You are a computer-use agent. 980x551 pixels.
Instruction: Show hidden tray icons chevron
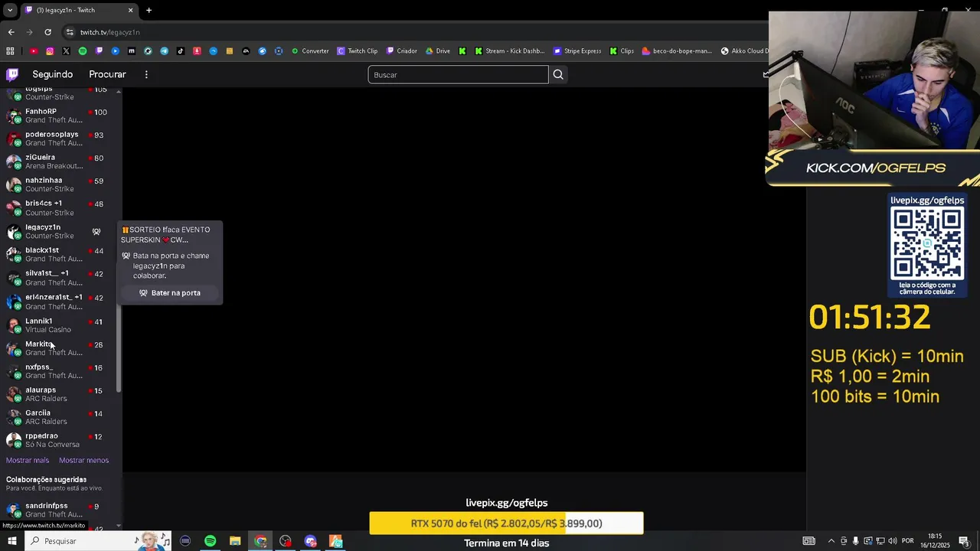(831, 541)
